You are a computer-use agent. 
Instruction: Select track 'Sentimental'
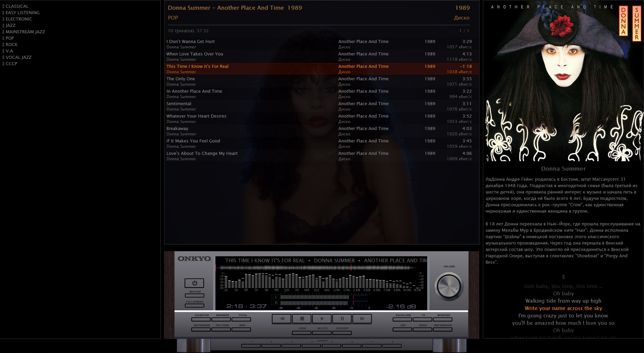click(321, 106)
